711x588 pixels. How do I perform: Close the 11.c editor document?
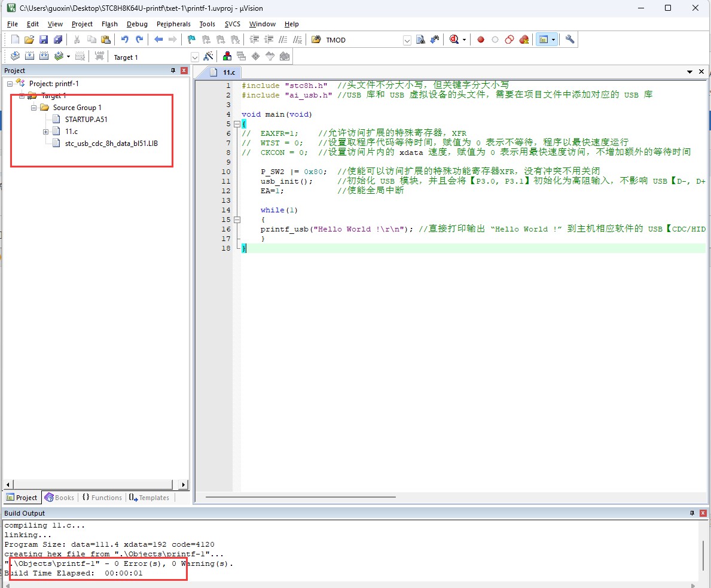pos(701,72)
